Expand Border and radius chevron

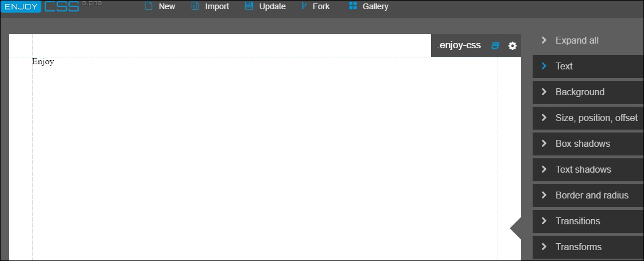pyautogui.click(x=544, y=196)
